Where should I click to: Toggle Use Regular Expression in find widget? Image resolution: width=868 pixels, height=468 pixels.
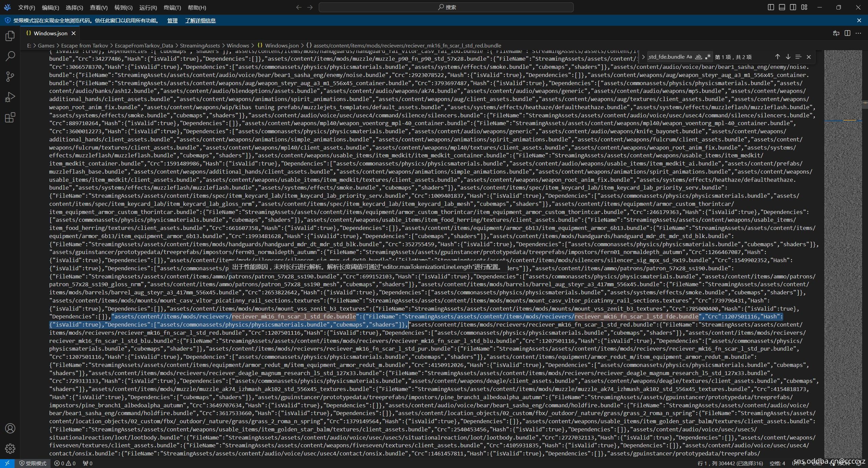(708, 57)
